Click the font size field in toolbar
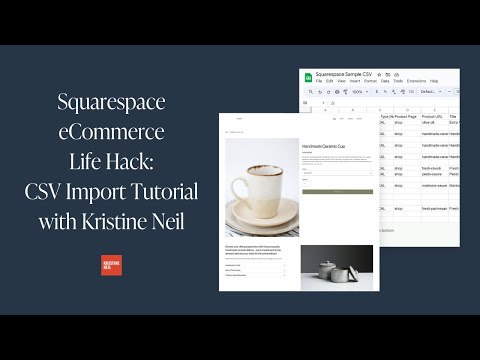This screenshot has width=480, height=360. point(457,91)
